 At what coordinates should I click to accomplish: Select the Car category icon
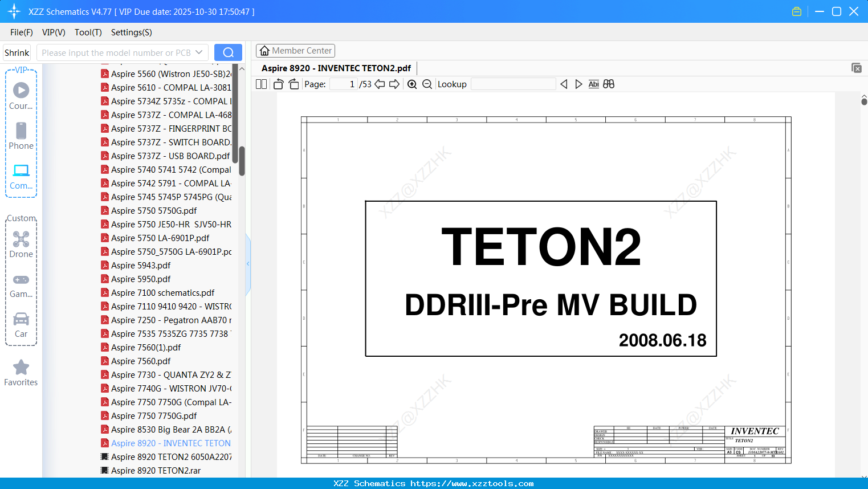[x=21, y=324]
